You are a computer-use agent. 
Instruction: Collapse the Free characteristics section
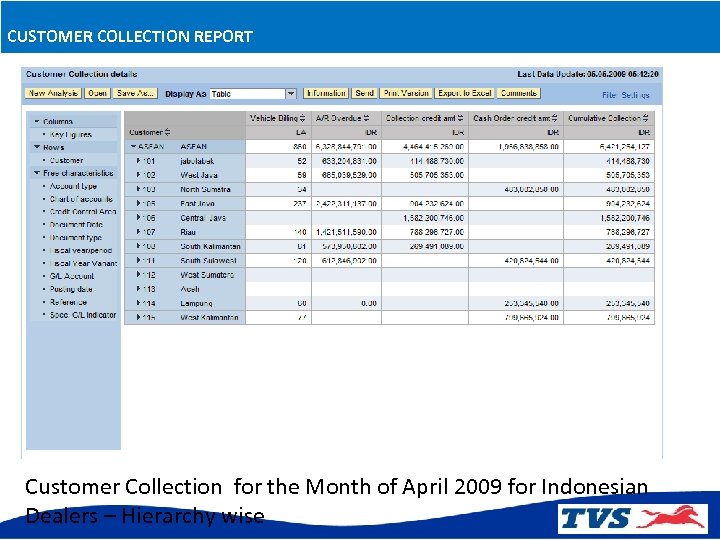[x=37, y=173]
